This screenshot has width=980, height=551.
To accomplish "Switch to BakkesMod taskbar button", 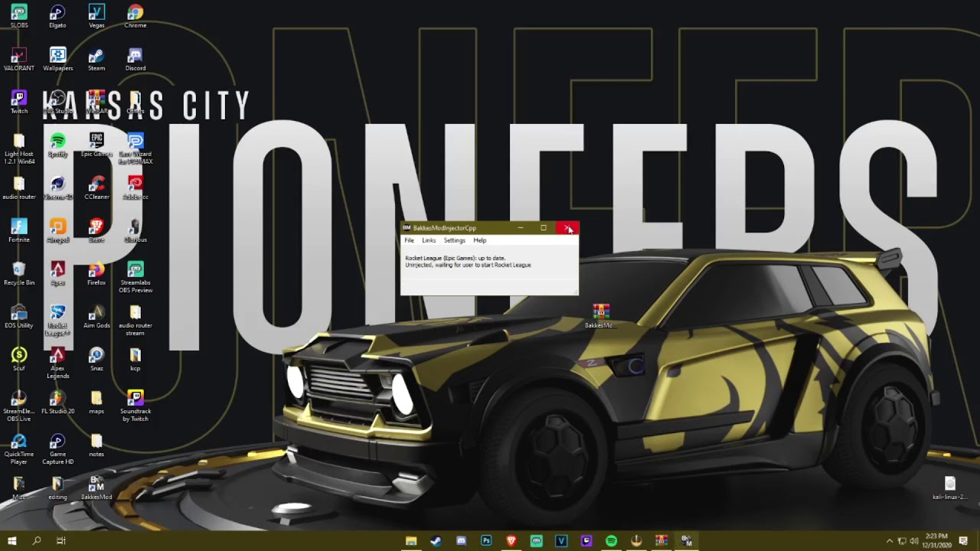I will tap(687, 541).
